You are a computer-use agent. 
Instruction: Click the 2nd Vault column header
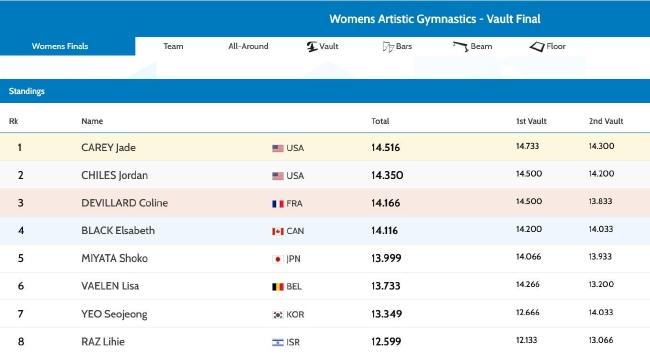click(x=606, y=121)
